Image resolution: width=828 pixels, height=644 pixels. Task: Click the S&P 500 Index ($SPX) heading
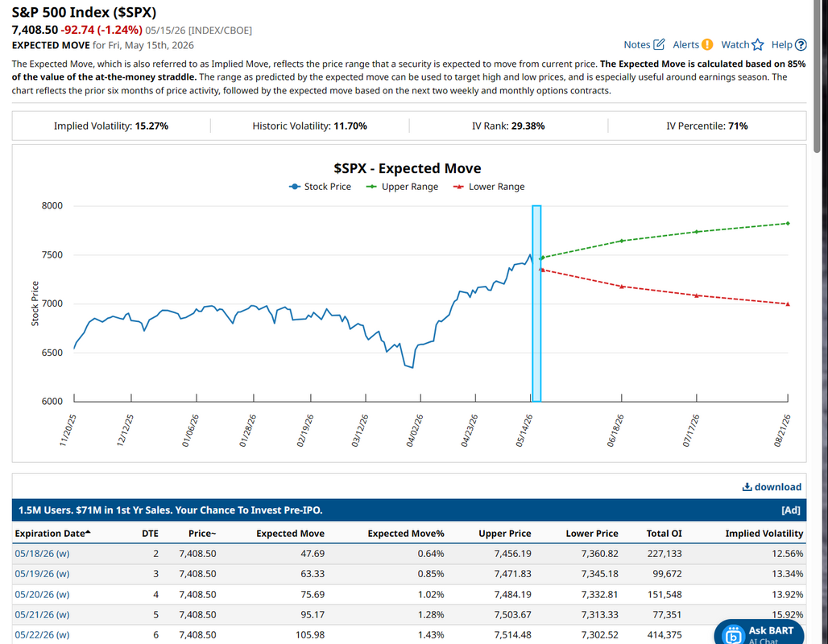click(x=84, y=11)
